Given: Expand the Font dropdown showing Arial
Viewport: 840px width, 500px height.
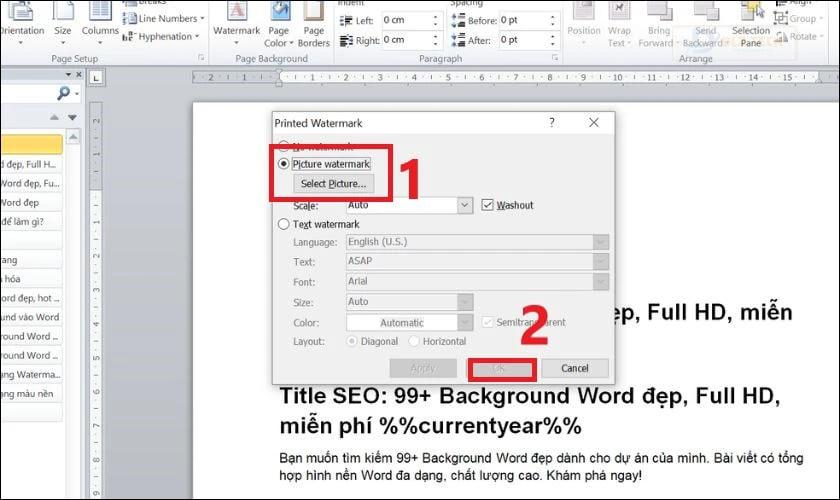Looking at the screenshot, I should pos(601,281).
